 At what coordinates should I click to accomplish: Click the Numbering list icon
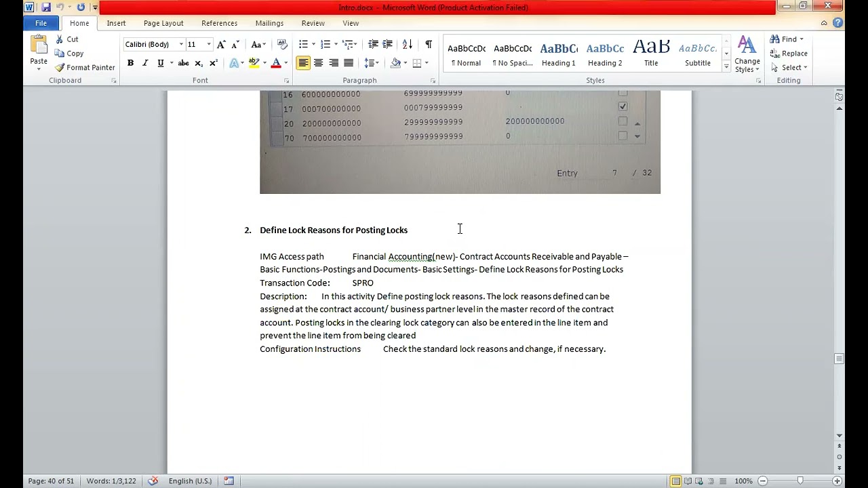tap(325, 45)
